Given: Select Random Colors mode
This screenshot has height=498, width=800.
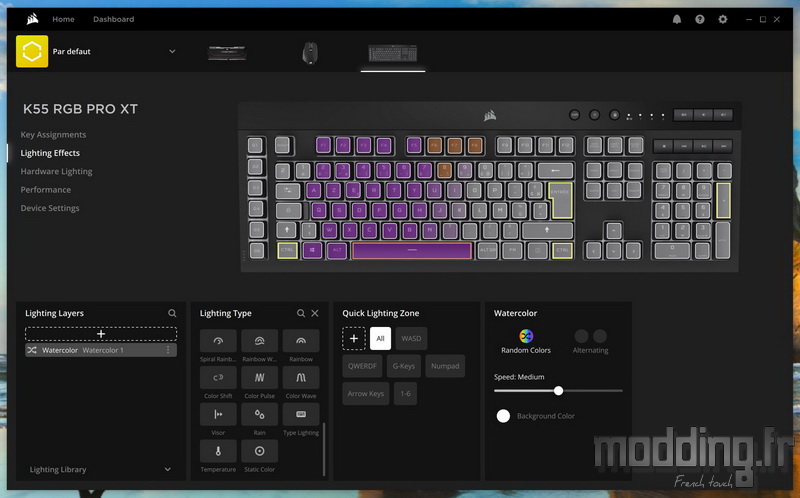Looking at the screenshot, I should (526, 341).
